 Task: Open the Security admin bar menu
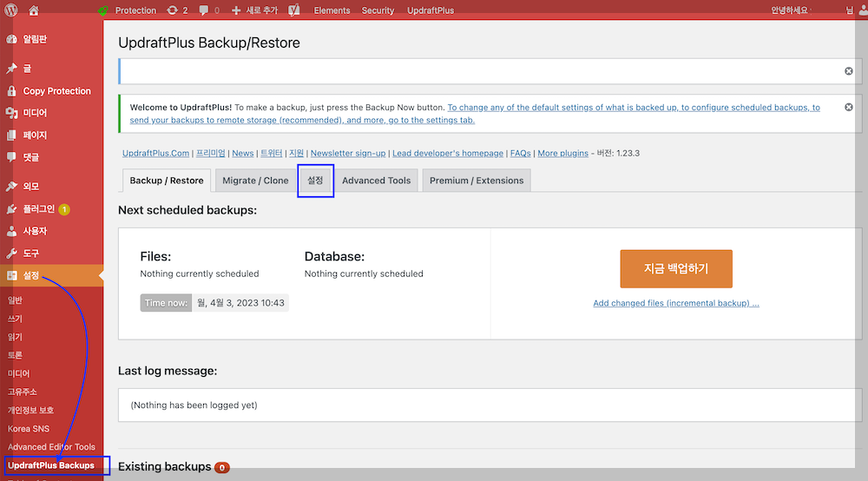378,10
